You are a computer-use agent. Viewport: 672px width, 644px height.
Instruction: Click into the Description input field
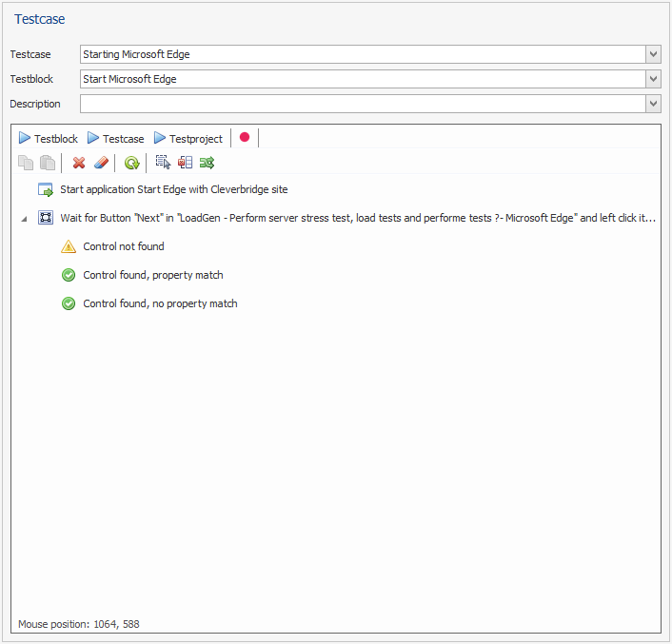pos(362,104)
